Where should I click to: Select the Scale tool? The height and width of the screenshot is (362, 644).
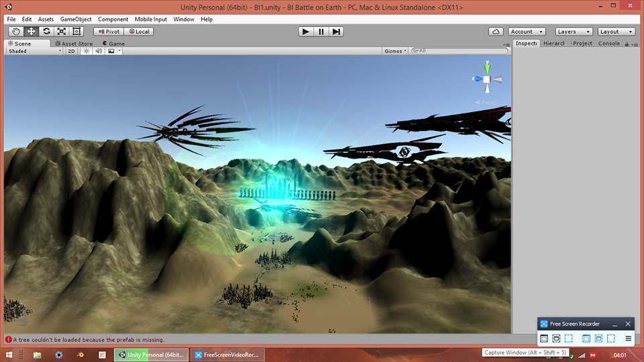[x=62, y=32]
